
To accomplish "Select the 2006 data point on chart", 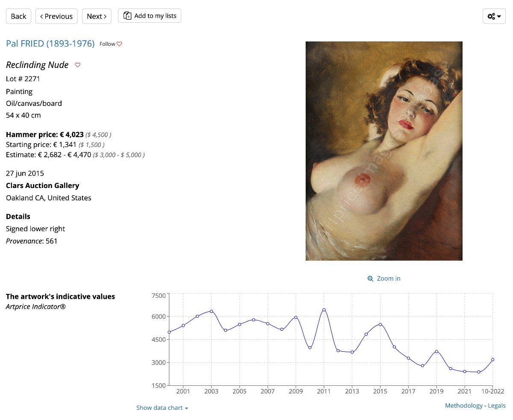I will (254, 320).
